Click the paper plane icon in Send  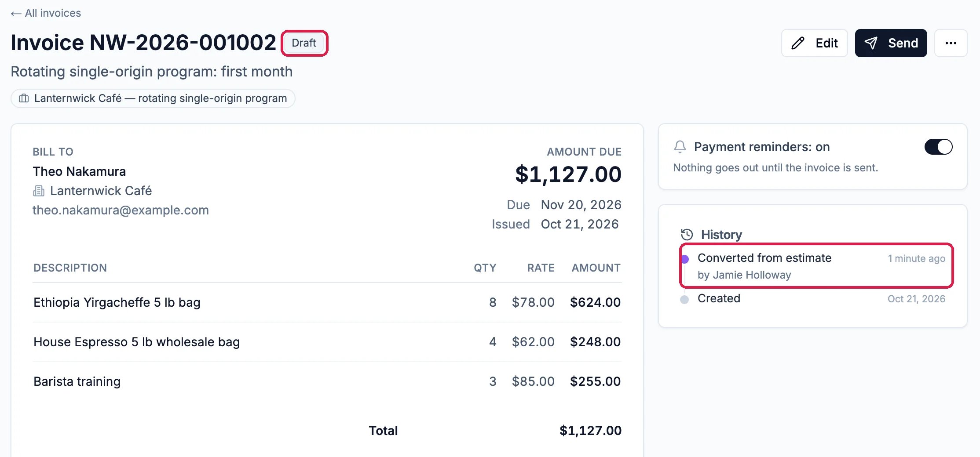[x=871, y=43]
